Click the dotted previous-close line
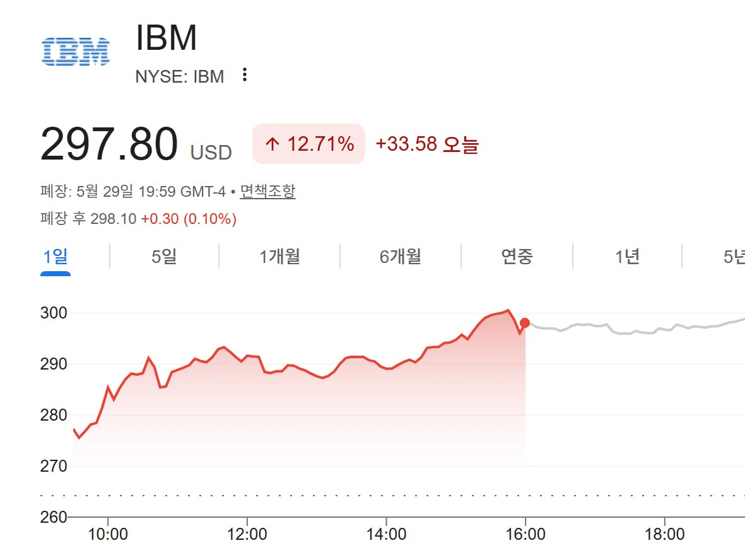The height and width of the screenshot is (560, 745). point(392,496)
